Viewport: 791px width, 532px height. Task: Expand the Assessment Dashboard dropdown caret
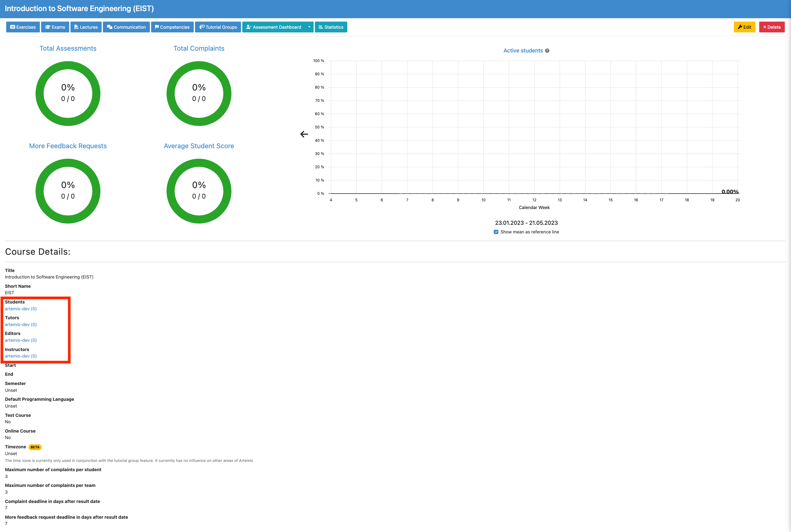click(x=309, y=27)
